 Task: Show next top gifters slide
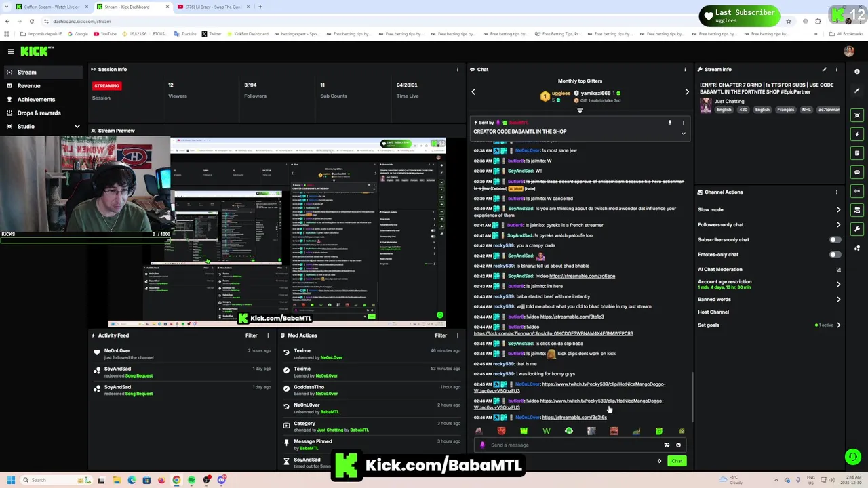point(687,92)
